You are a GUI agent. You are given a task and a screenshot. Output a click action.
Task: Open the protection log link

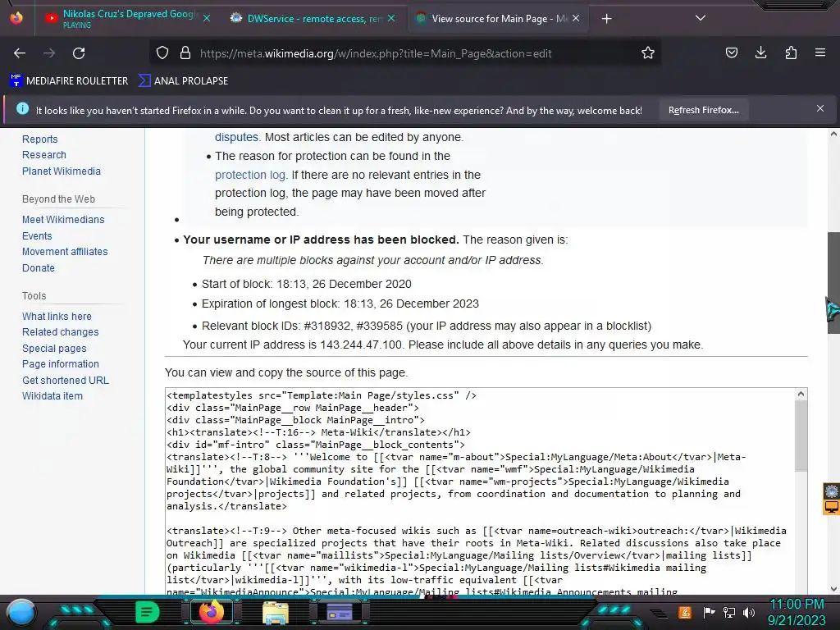(249, 176)
